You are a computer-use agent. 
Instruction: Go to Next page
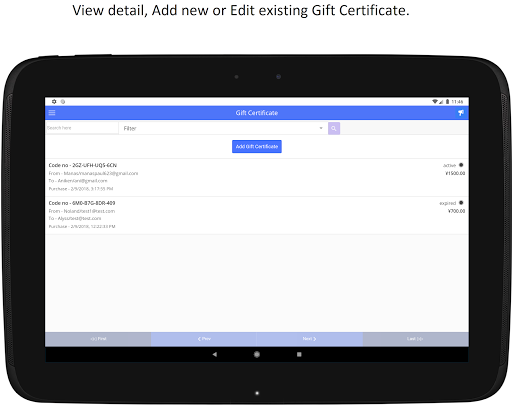[x=309, y=339]
